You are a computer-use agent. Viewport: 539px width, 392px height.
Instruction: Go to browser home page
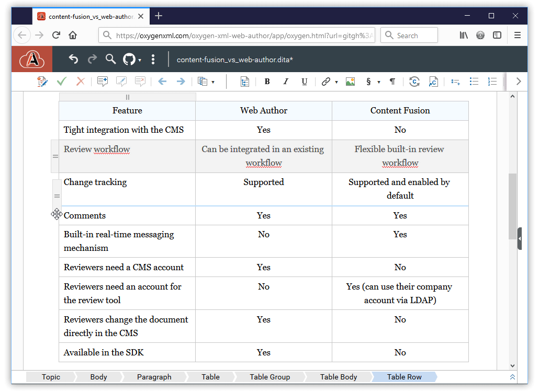tap(73, 35)
